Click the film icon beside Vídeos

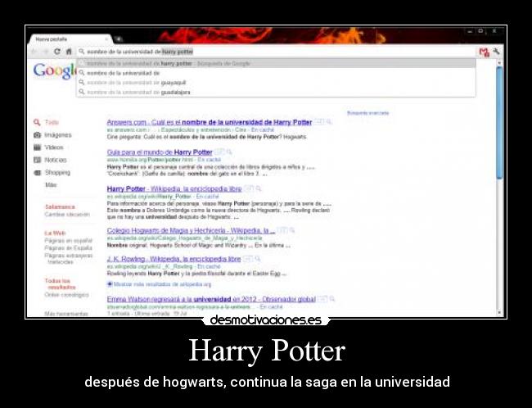click(37, 147)
